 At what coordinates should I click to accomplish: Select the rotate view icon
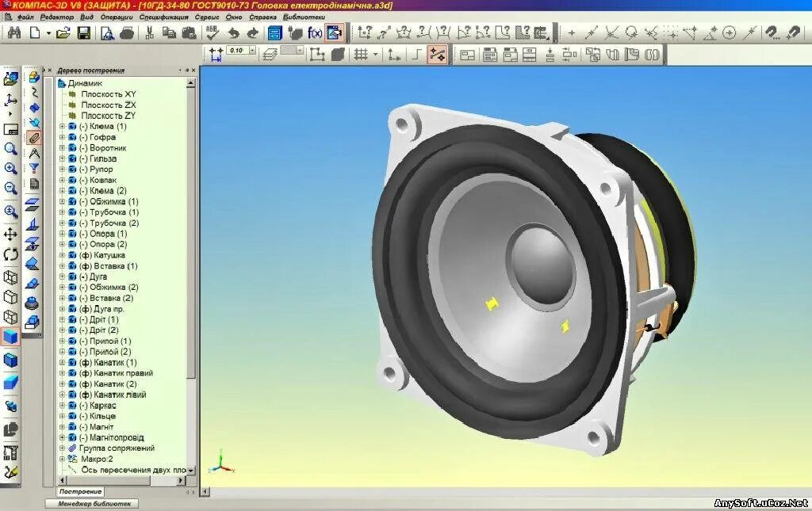pos(10,254)
